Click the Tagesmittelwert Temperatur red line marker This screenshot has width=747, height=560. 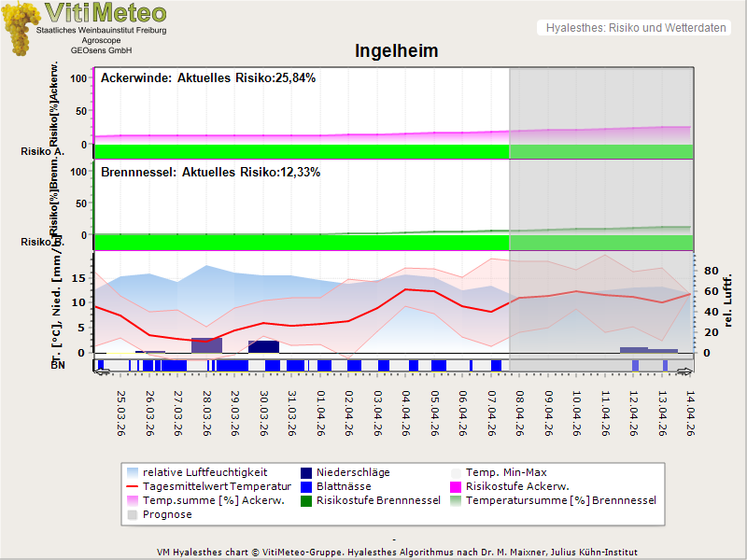point(132,486)
